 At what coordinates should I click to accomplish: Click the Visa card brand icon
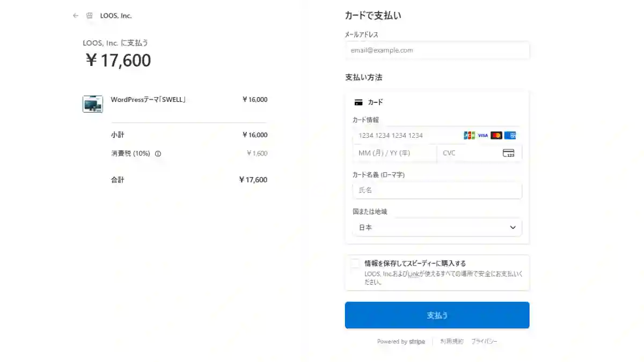click(x=482, y=135)
